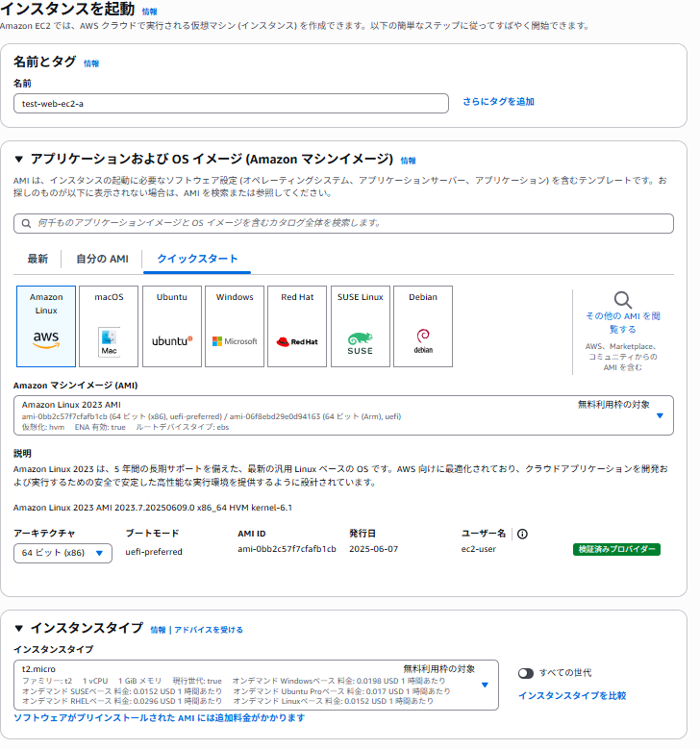Open the magnifier icon to browse other AMIs

[x=623, y=300]
